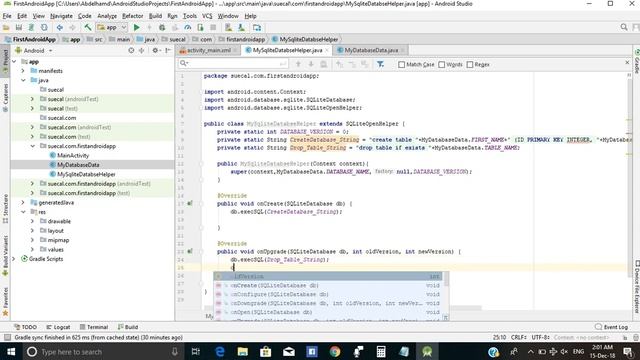Open the Build tool window
This screenshot has width=640, height=360.
[x=128, y=327]
